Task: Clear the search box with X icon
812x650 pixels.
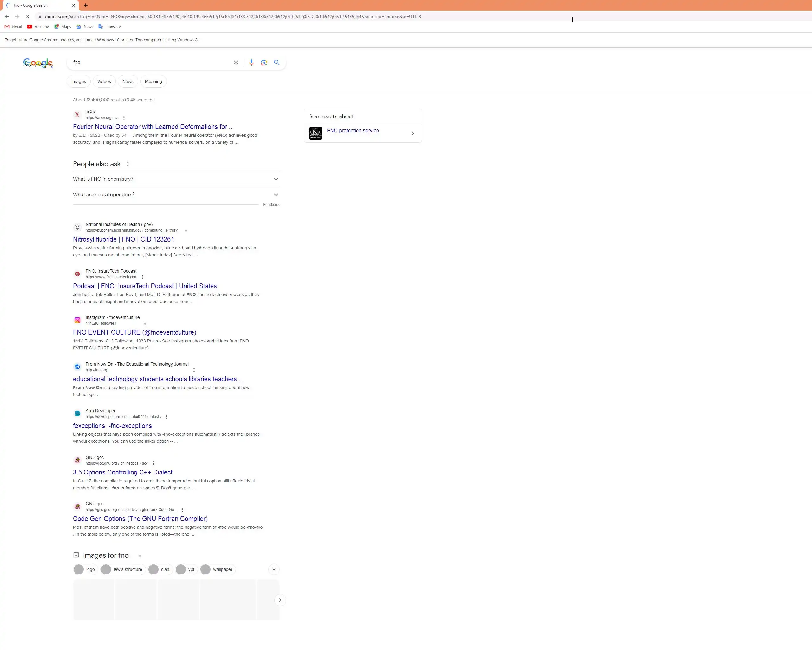Action: tap(236, 63)
